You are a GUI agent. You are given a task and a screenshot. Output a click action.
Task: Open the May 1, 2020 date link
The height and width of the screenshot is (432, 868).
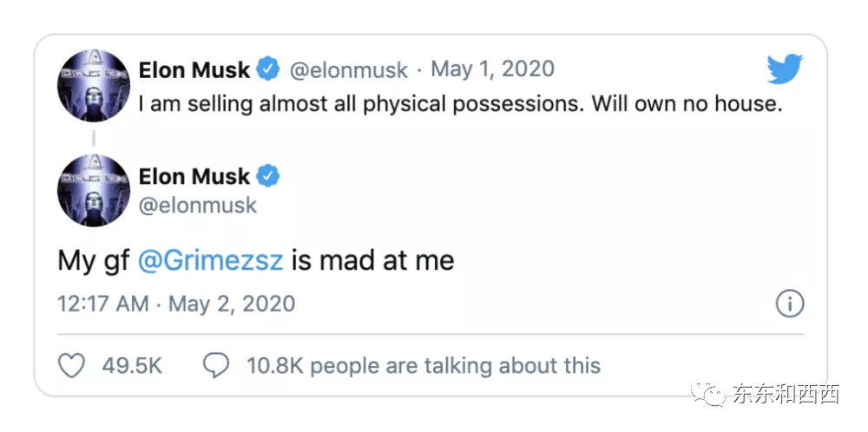click(x=492, y=69)
